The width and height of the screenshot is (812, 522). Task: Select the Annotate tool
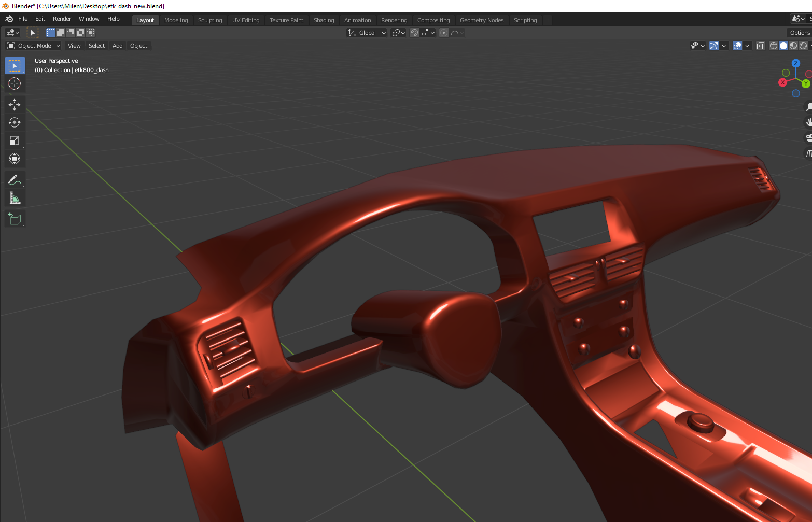tap(15, 180)
